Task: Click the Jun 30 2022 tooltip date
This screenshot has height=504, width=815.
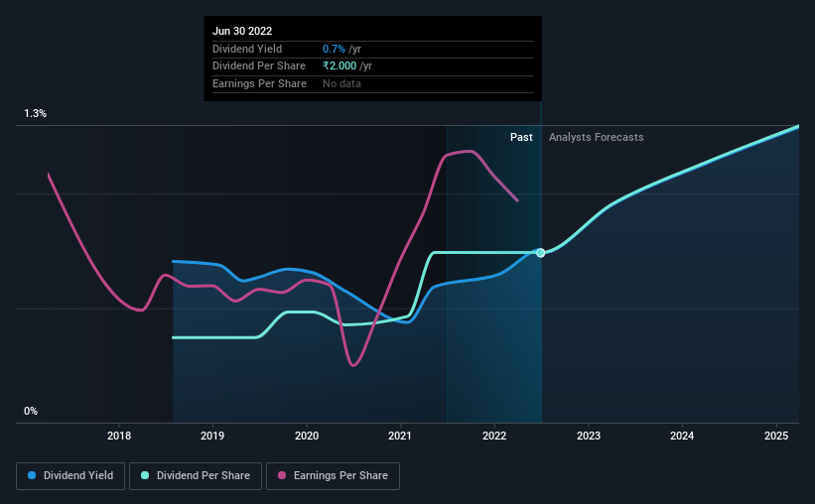Action: 242,31
